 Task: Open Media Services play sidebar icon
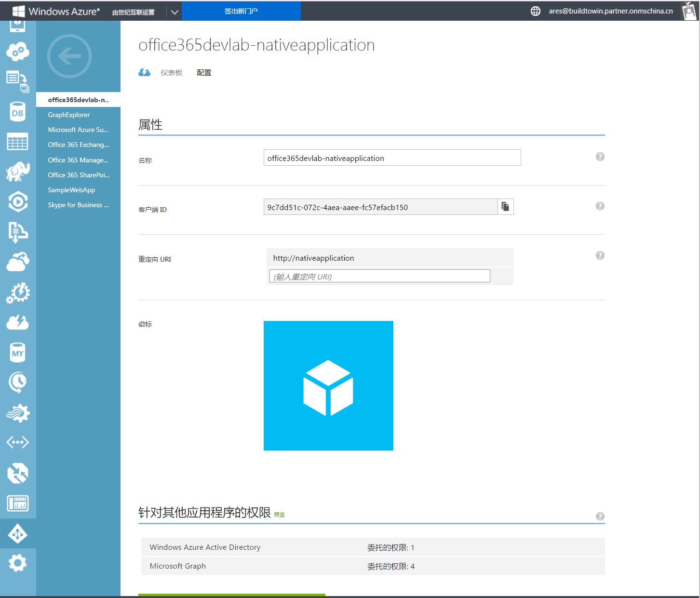(x=18, y=202)
